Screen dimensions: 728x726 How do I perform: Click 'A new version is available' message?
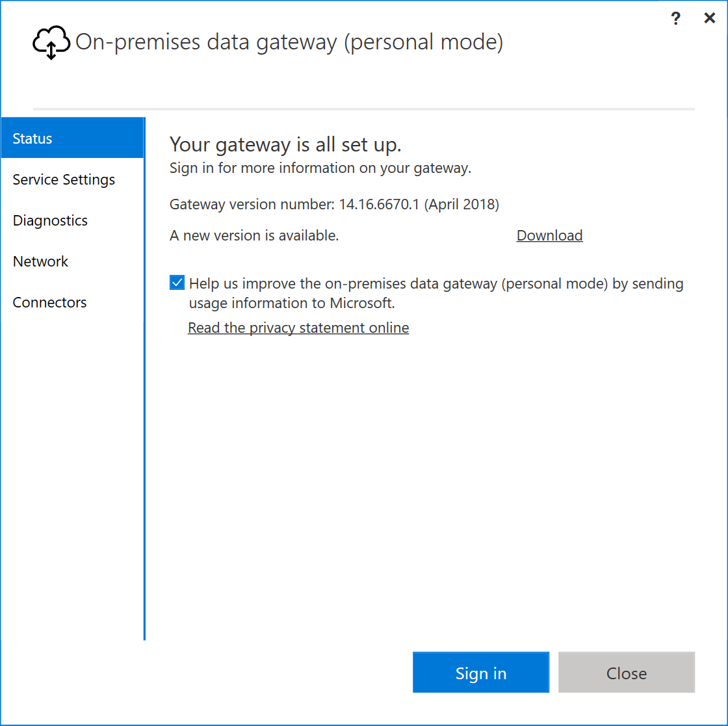[x=254, y=235]
